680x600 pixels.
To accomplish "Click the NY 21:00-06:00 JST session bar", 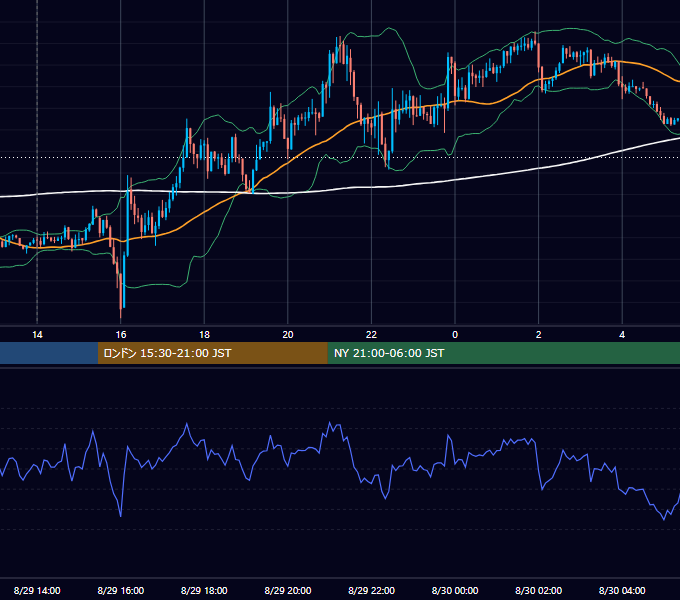I will tap(503, 353).
